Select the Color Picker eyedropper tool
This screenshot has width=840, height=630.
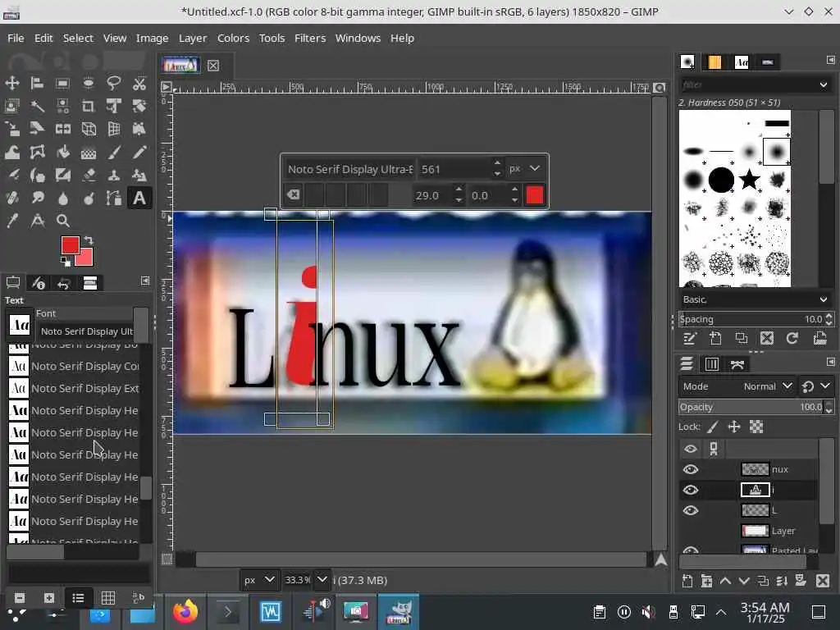point(11,221)
